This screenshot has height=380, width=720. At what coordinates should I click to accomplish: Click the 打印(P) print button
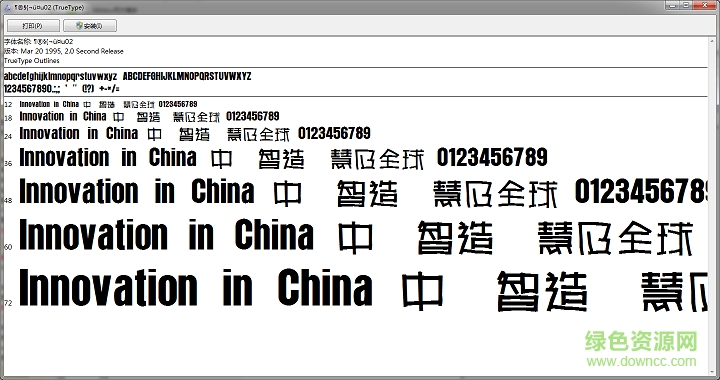[x=33, y=26]
